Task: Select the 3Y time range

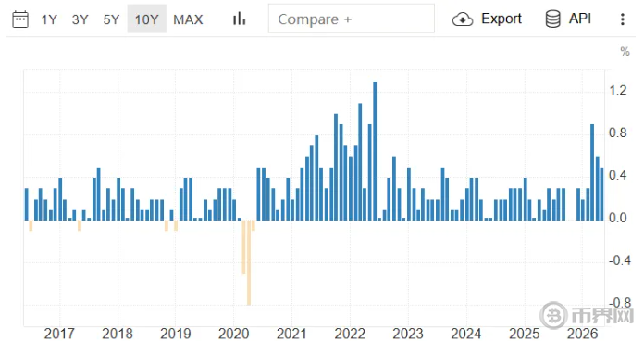Action: click(x=80, y=19)
